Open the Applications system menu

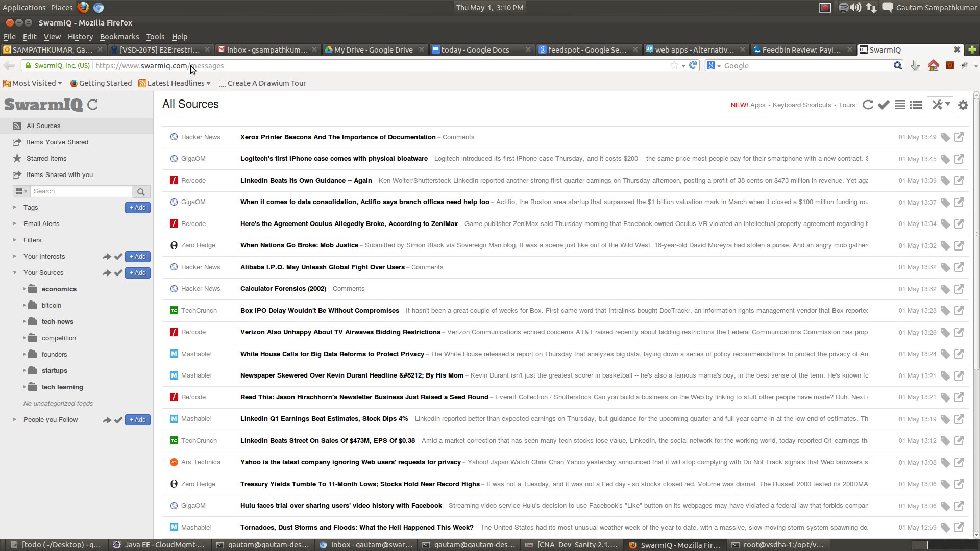coord(24,8)
